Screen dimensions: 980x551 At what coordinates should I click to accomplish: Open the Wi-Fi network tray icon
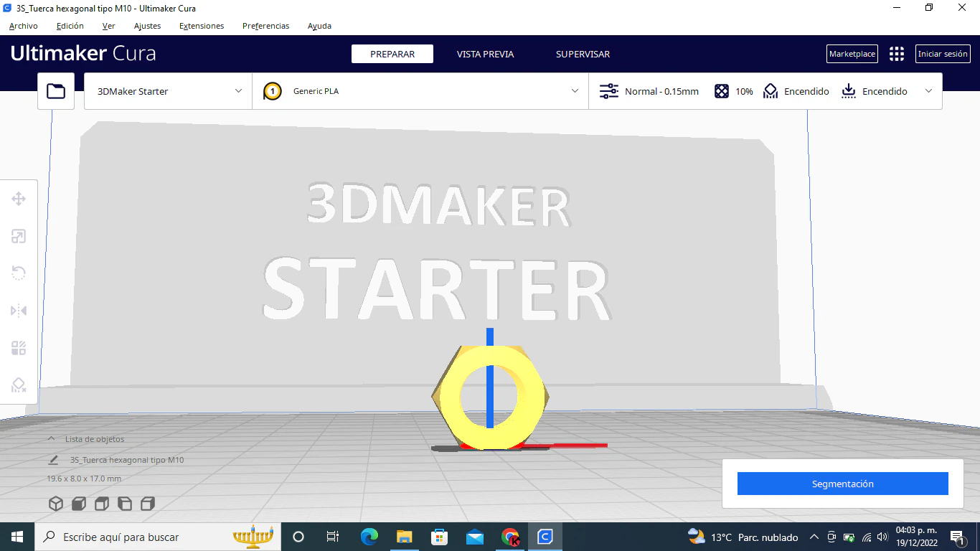click(867, 537)
